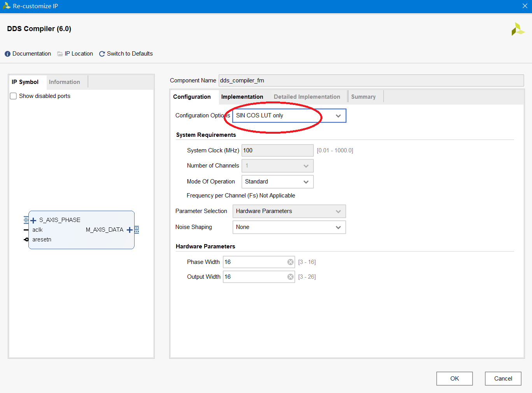
Task: Expand the M_AXIS_DATA port plus icon
Action: pos(129,230)
